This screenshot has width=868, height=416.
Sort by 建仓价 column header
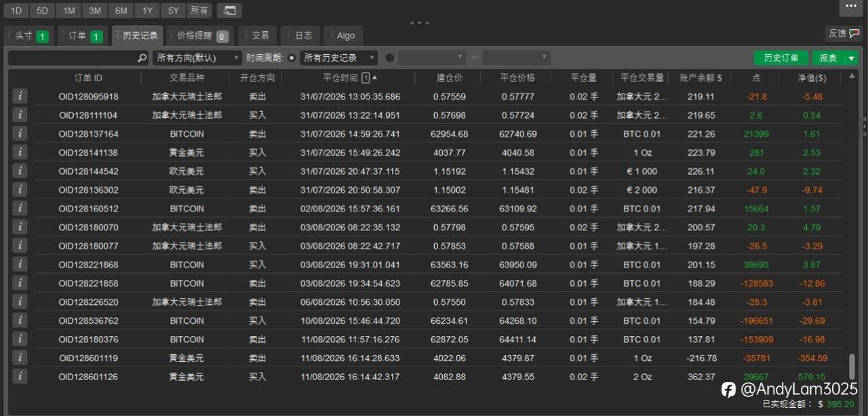coord(449,78)
